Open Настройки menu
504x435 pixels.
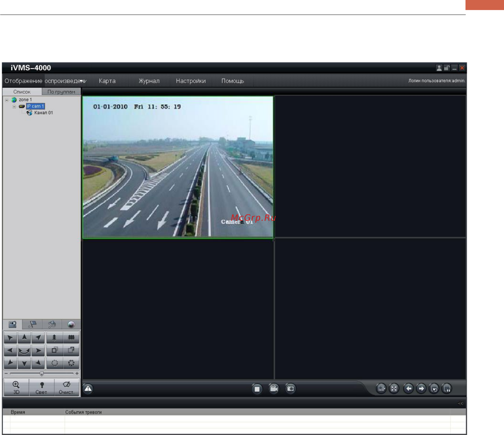pos(191,81)
